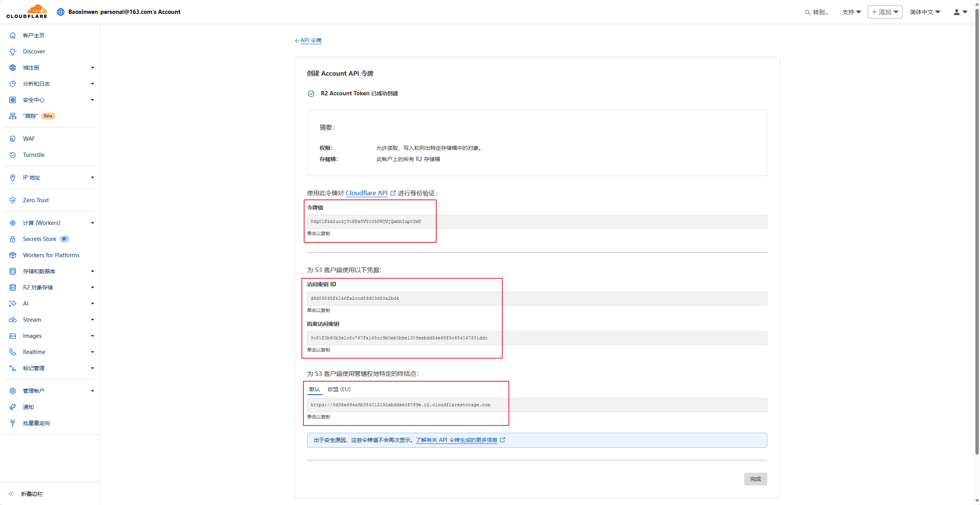The width and height of the screenshot is (980, 505).
Task: Click the Secrets Store lock icon
Action: [13, 239]
